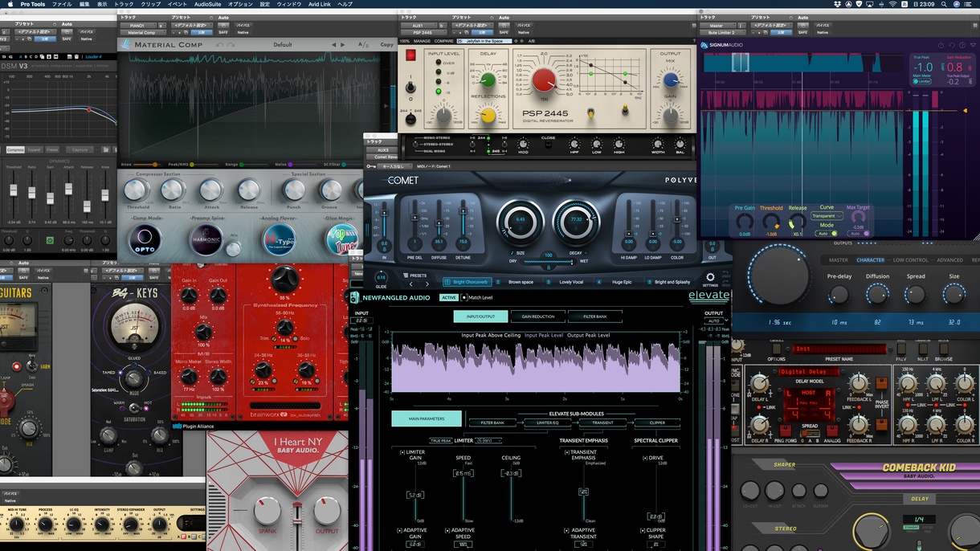Switch to GAIN REDUCTION display tab

coord(537,316)
